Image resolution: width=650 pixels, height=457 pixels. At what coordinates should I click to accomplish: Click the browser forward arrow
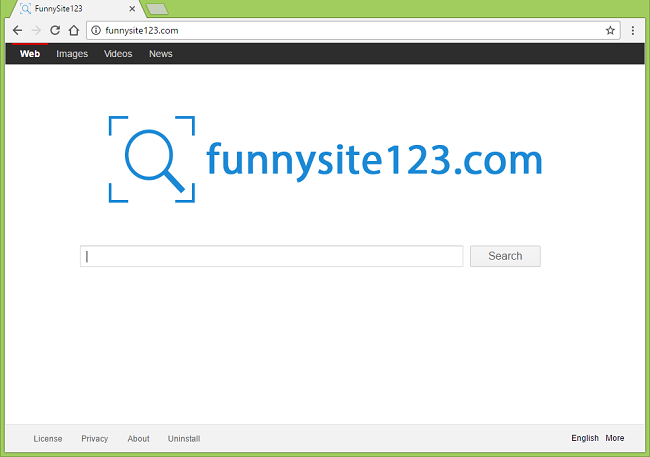(36, 30)
